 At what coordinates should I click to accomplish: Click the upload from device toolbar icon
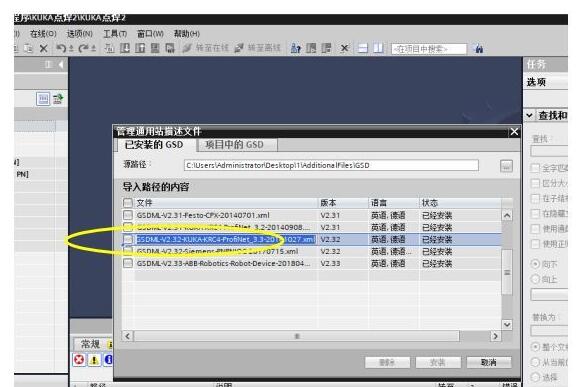[x=140, y=48]
